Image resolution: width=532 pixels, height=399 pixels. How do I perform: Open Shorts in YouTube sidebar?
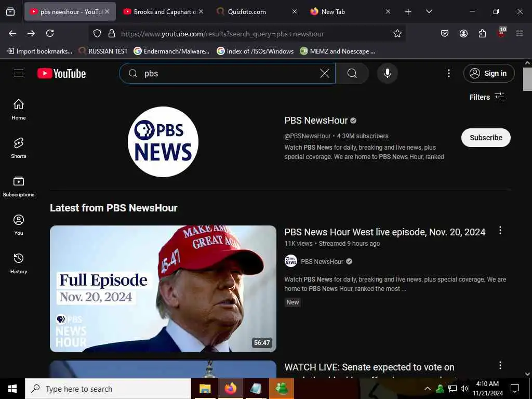[19, 148]
